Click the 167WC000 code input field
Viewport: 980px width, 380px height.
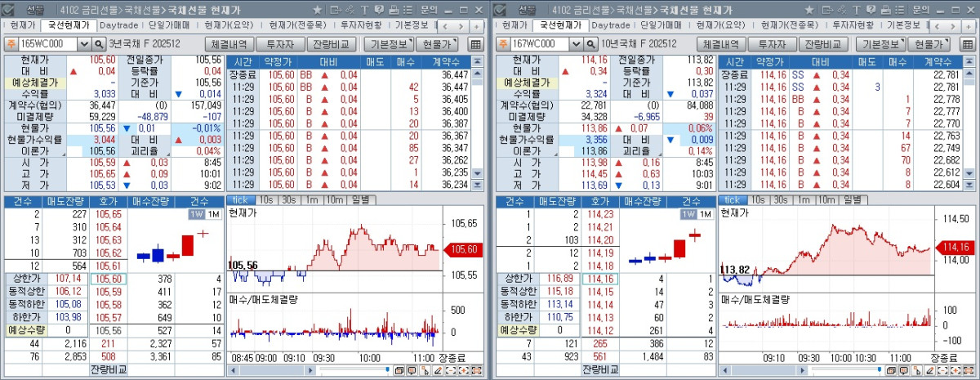tap(540, 43)
